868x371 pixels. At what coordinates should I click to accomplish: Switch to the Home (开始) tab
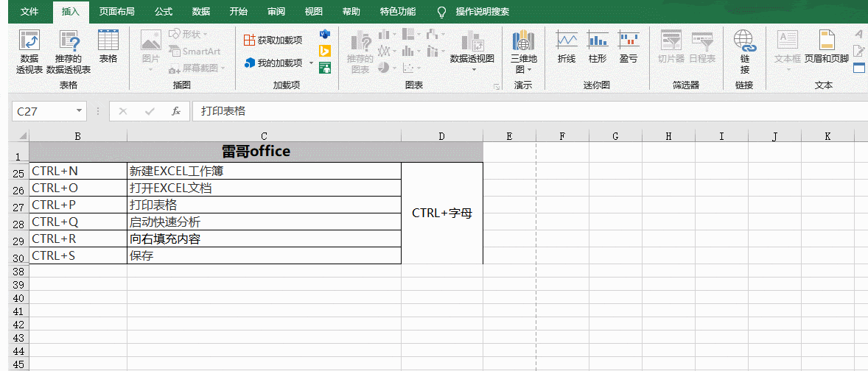coord(239,12)
